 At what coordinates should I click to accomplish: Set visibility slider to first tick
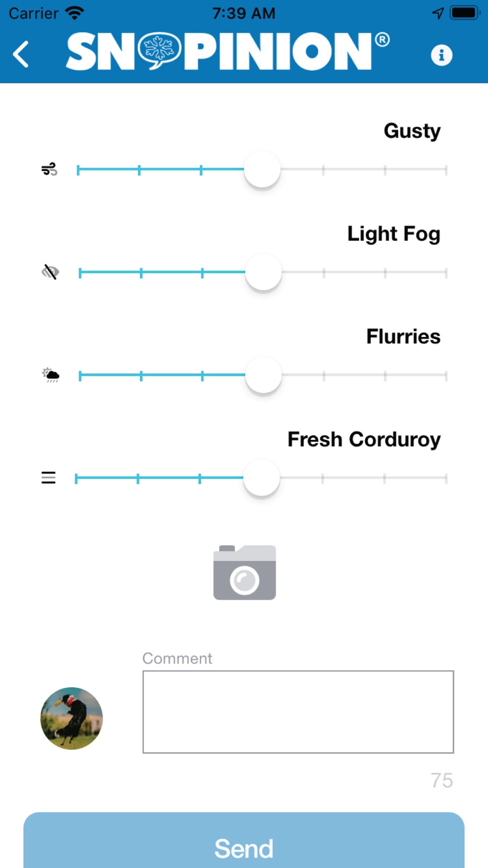tap(80, 272)
